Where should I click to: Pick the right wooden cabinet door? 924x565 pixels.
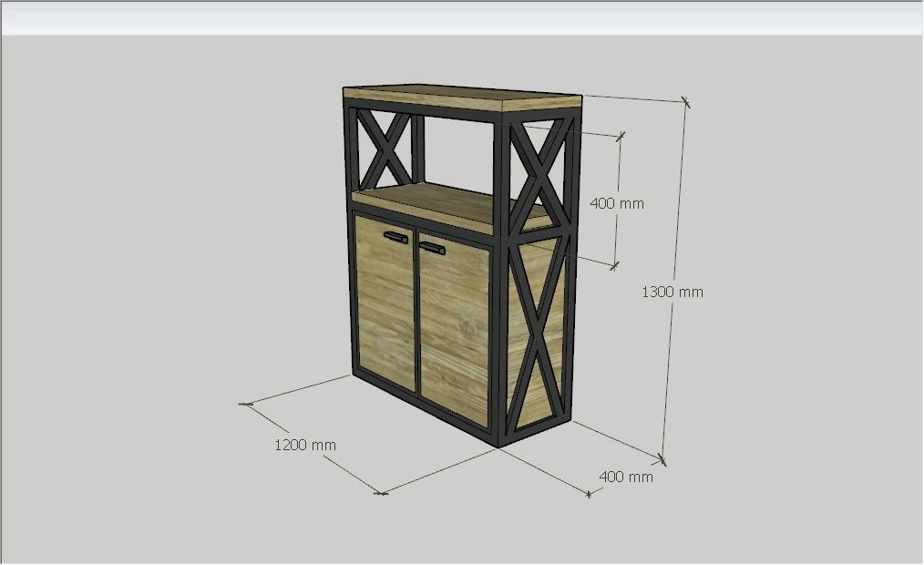[x=455, y=330]
